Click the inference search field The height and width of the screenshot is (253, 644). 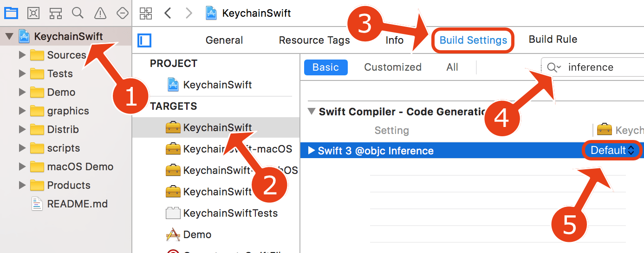(x=593, y=67)
